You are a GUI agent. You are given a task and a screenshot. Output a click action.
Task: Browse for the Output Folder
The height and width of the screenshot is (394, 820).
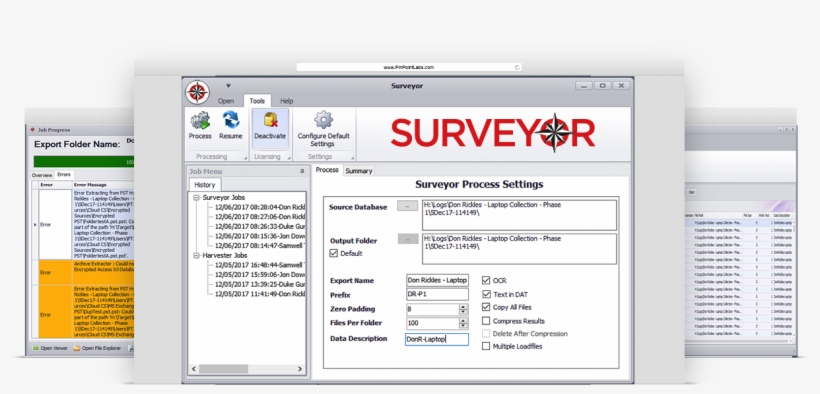pyautogui.click(x=407, y=239)
